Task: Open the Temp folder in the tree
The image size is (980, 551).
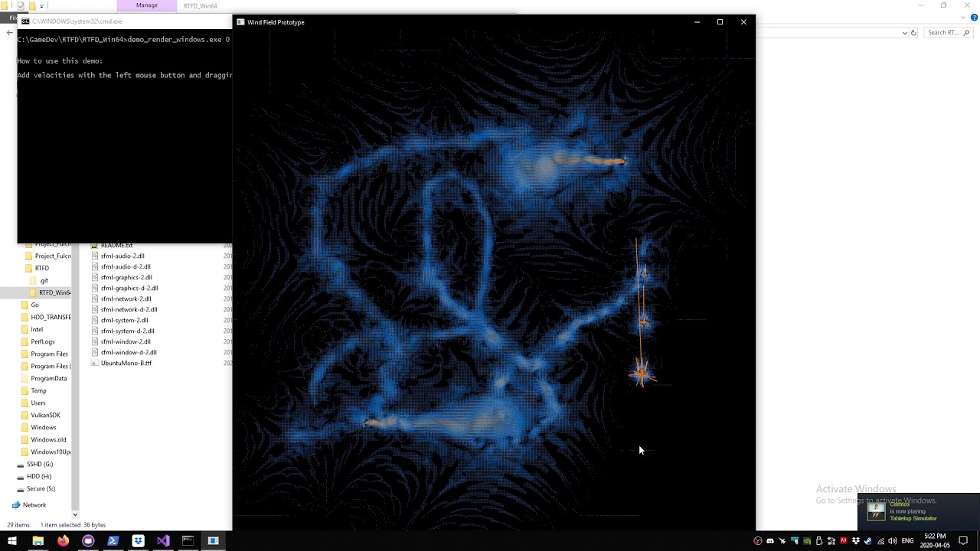Action: click(34, 391)
